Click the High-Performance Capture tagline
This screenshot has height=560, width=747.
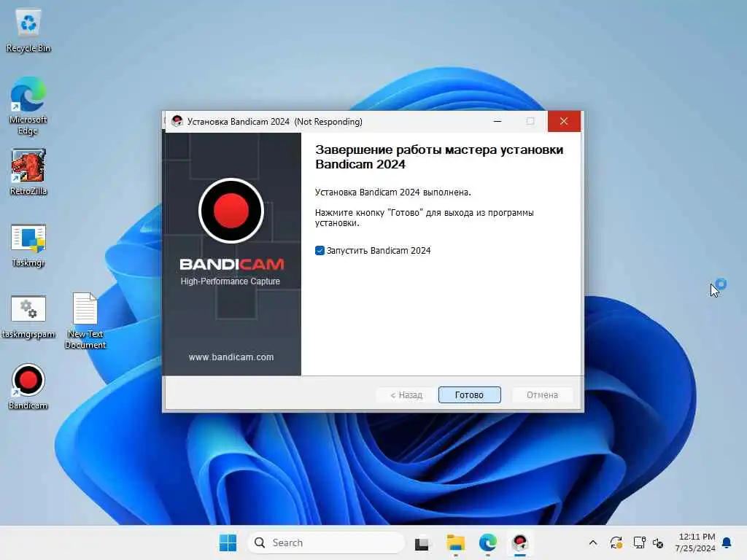(x=230, y=281)
